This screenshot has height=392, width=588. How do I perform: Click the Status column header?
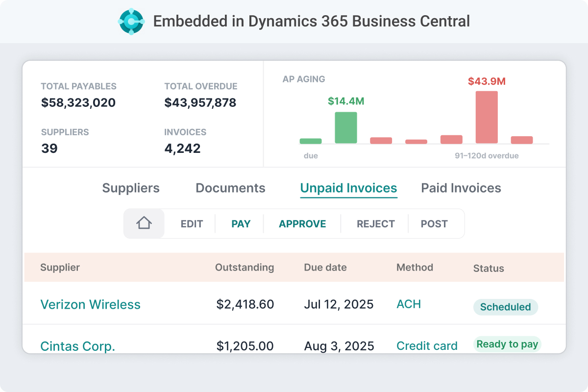pyautogui.click(x=489, y=268)
